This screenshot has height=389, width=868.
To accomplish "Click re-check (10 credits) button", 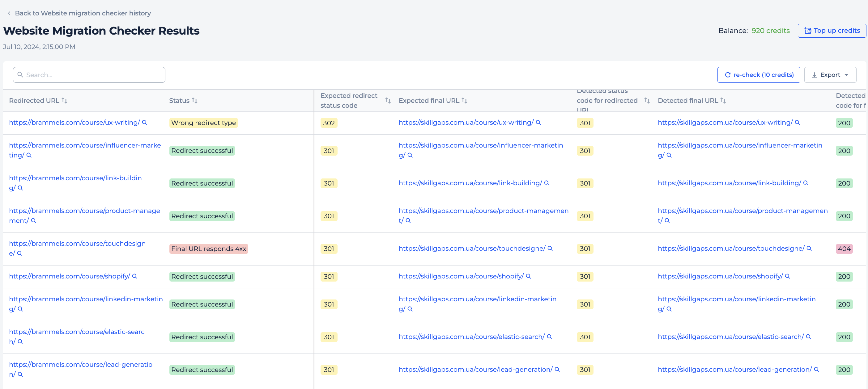I will tap(759, 75).
